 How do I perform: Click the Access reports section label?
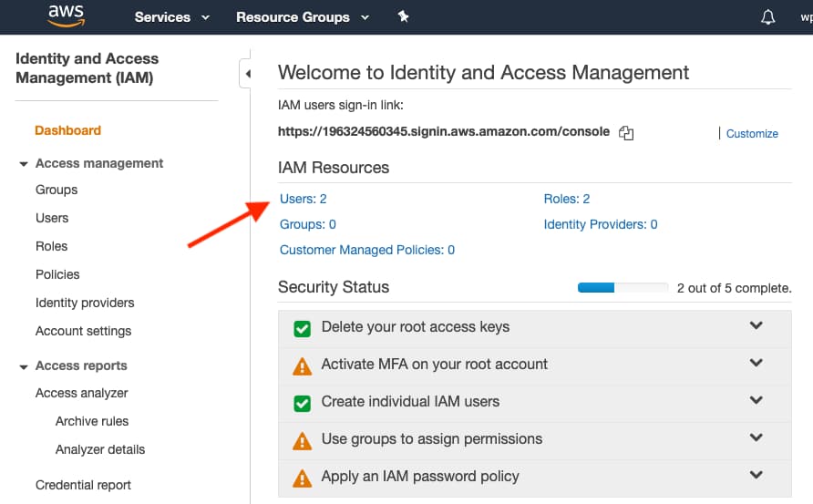(x=81, y=365)
